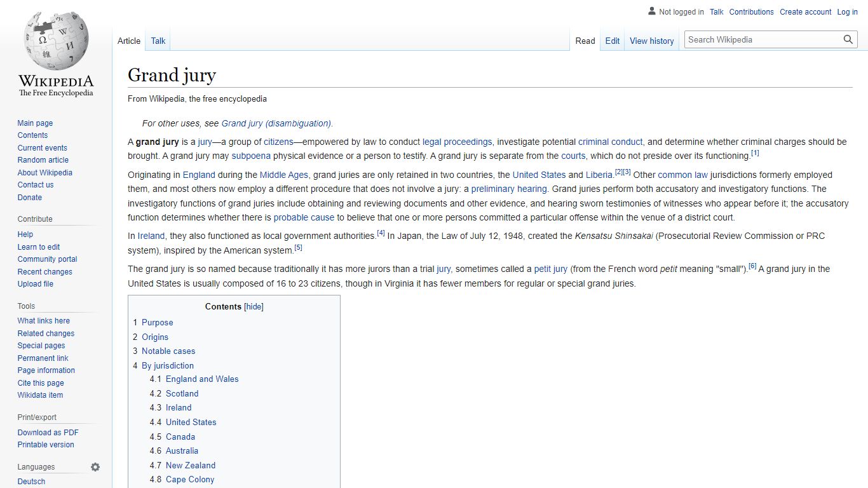Open Page information link

[x=46, y=370]
